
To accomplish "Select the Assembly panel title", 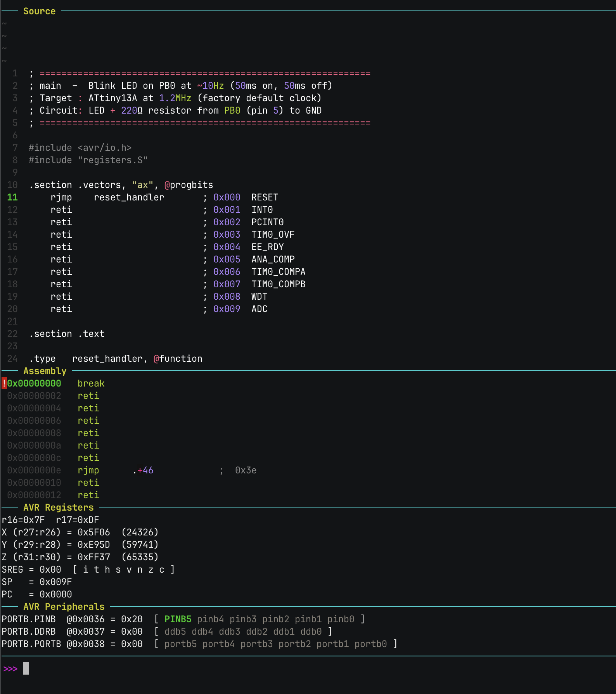I will [x=45, y=371].
